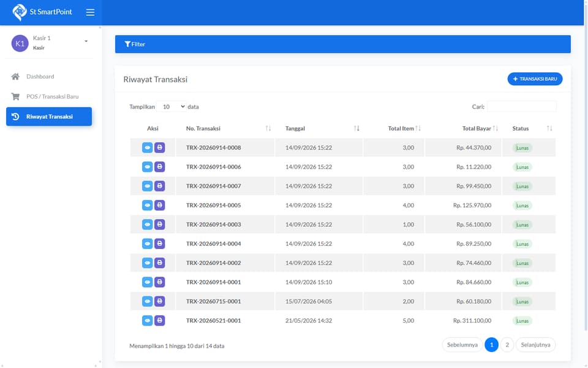Screen dimensions: 588x368
Task: Print receipt for TRX-20260715-0001
Action: point(160,301)
